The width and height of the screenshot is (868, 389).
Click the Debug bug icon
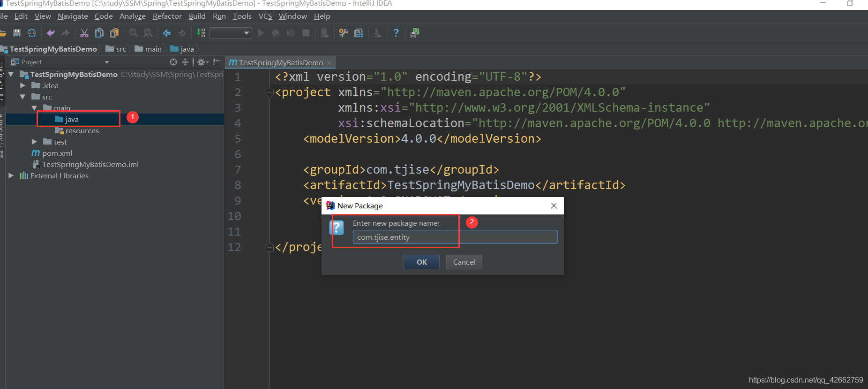click(x=276, y=33)
